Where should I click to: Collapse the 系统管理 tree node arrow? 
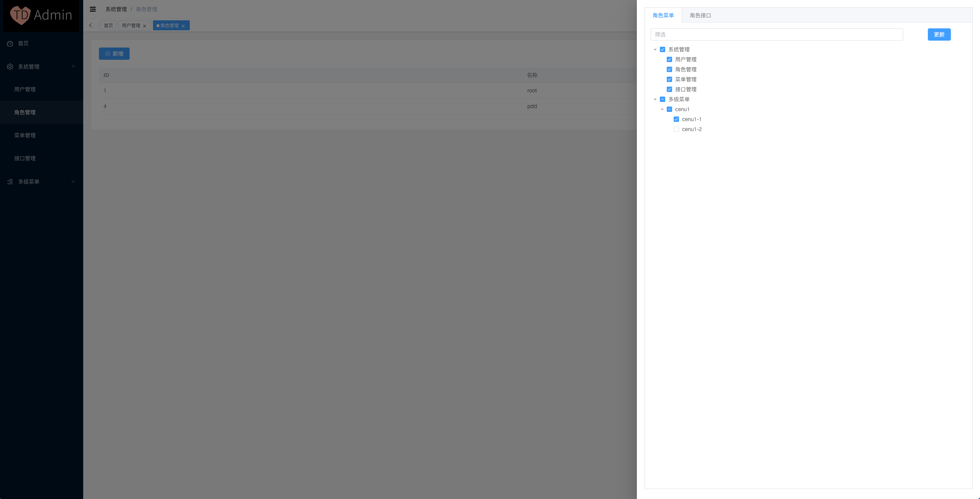(655, 49)
